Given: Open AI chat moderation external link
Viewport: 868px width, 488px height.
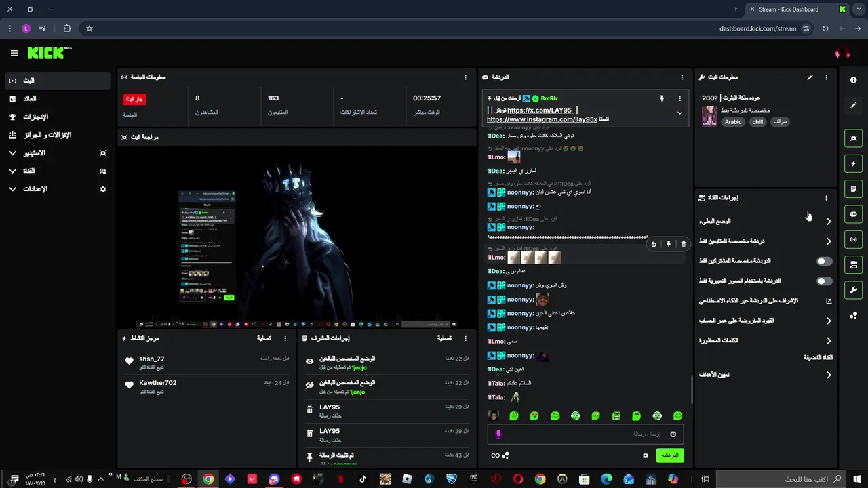Looking at the screenshot, I should point(829,301).
